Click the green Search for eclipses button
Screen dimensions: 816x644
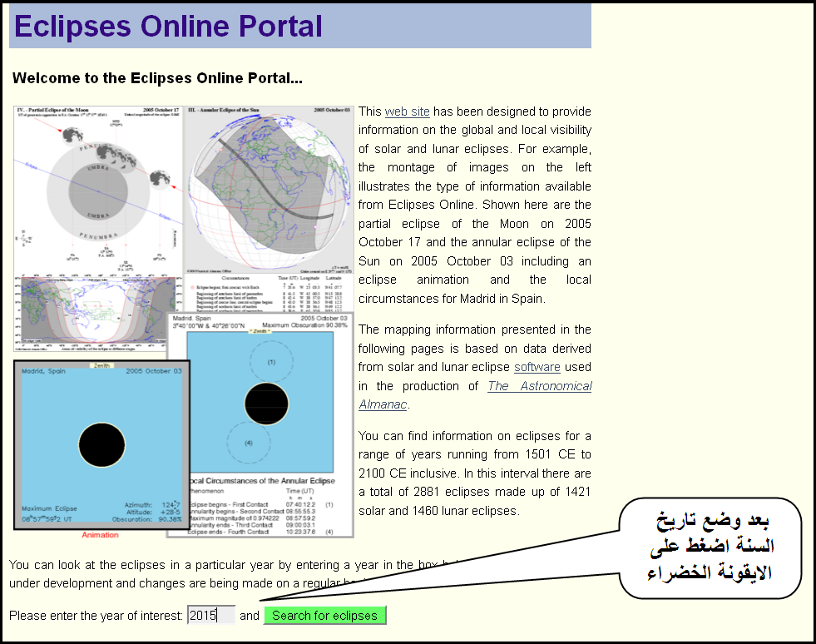[324, 616]
